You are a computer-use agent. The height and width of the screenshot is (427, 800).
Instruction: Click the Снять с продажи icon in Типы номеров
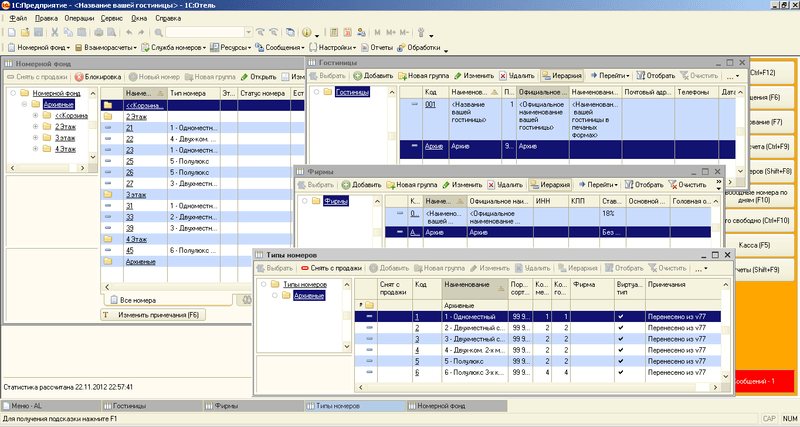(305, 268)
